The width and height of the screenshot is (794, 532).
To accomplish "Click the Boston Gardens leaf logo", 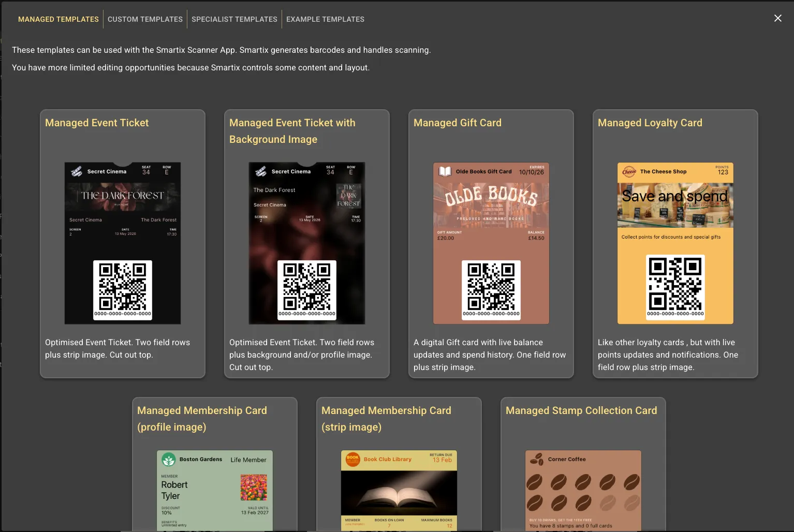I will point(168,460).
